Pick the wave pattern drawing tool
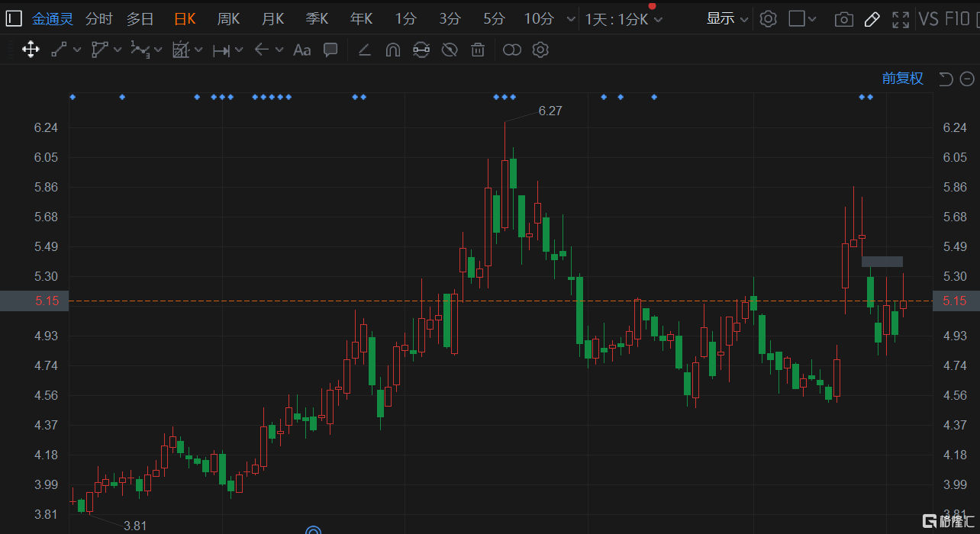980x534 pixels. 140,50
